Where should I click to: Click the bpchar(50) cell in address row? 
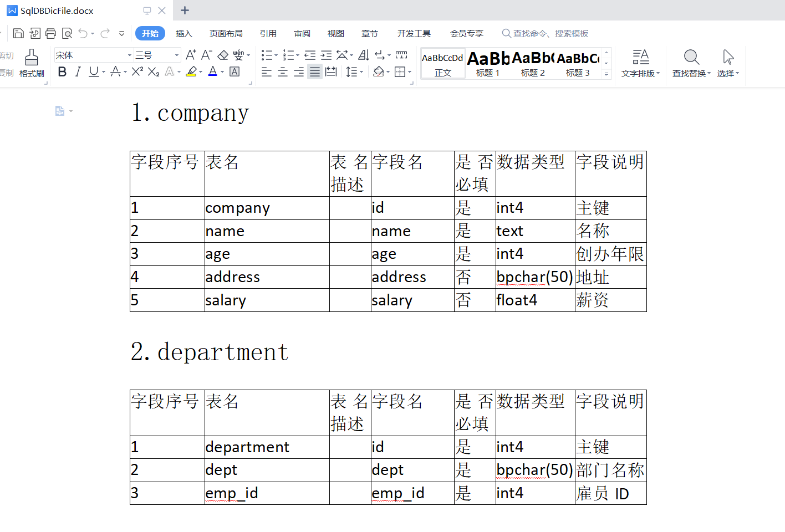point(535,277)
